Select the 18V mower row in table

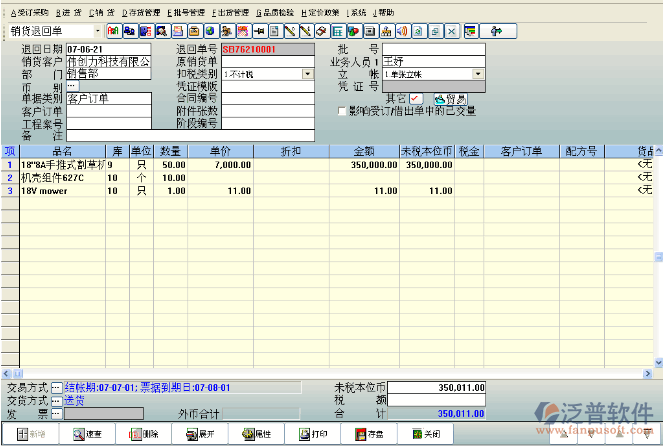(x=60, y=190)
